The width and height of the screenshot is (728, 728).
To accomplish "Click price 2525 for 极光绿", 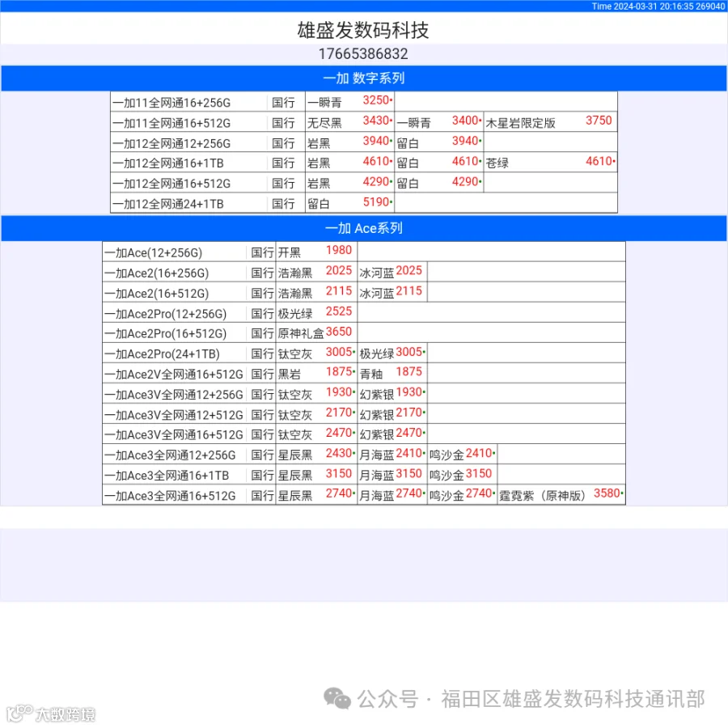I will coord(338,311).
